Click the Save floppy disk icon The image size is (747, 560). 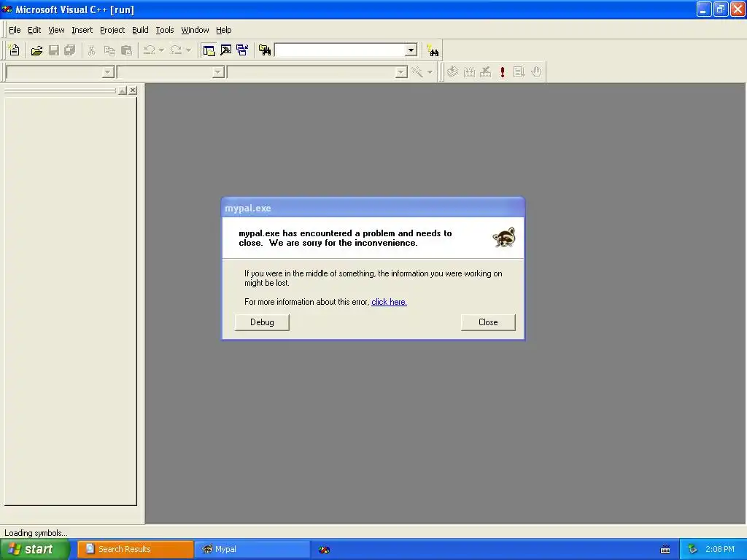click(54, 50)
